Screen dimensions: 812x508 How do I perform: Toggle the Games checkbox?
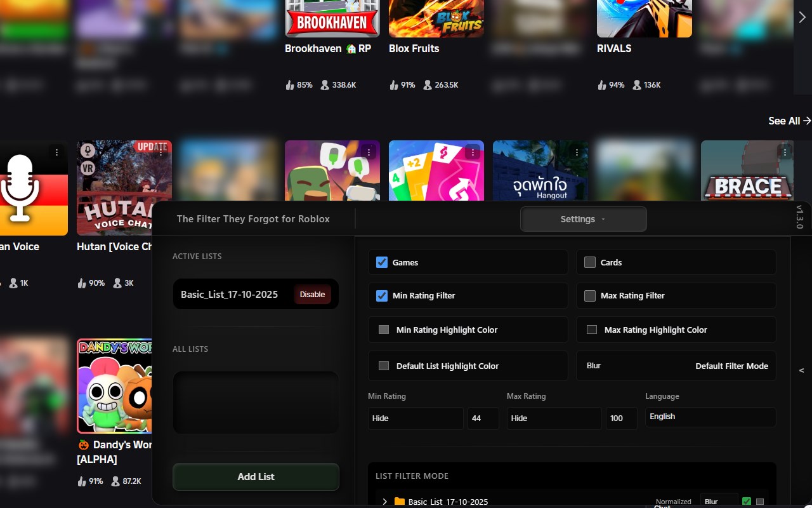382,262
